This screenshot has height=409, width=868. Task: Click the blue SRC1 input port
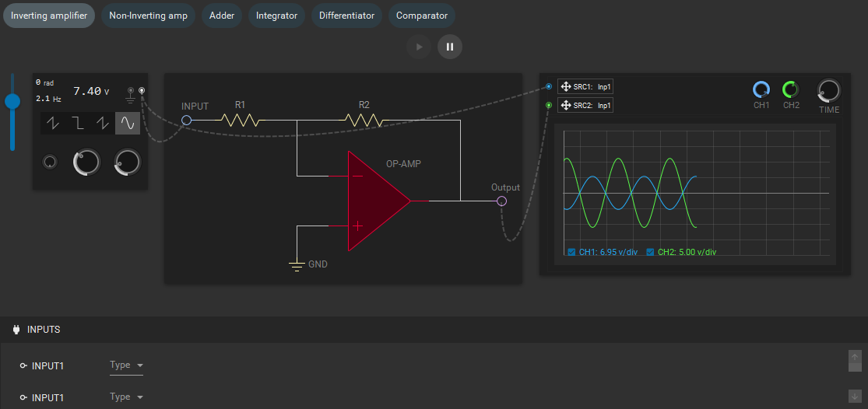pyautogui.click(x=549, y=87)
